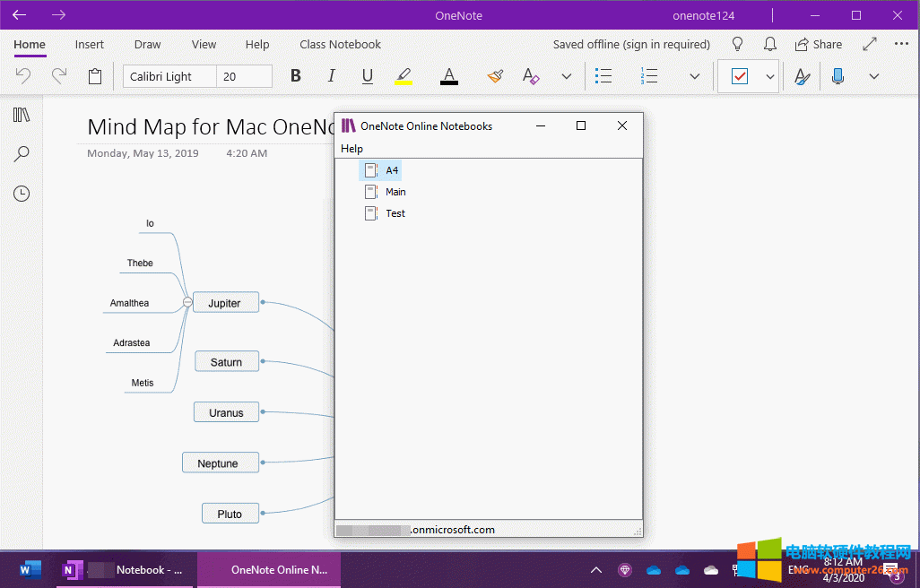Image resolution: width=920 pixels, height=588 pixels.
Task: Expand the paragraph formatting dropdown after numbered list
Action: 695,76
